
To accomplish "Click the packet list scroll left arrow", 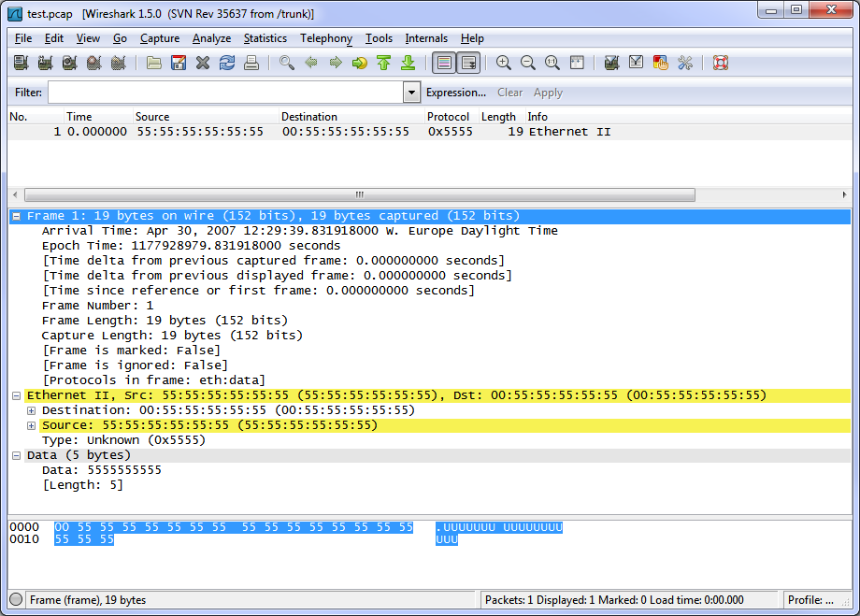I will pyautogui.click(x=15, y=194).
